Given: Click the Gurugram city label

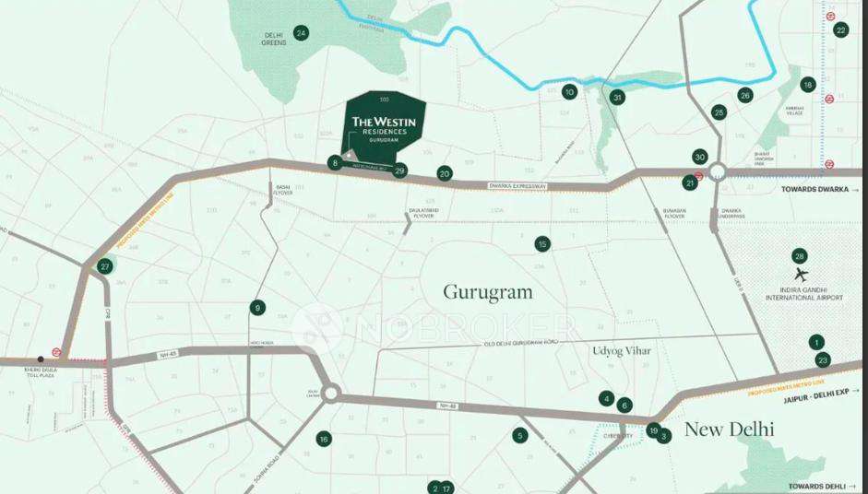Looking at the screenshot, I should (x=488, y=292).
